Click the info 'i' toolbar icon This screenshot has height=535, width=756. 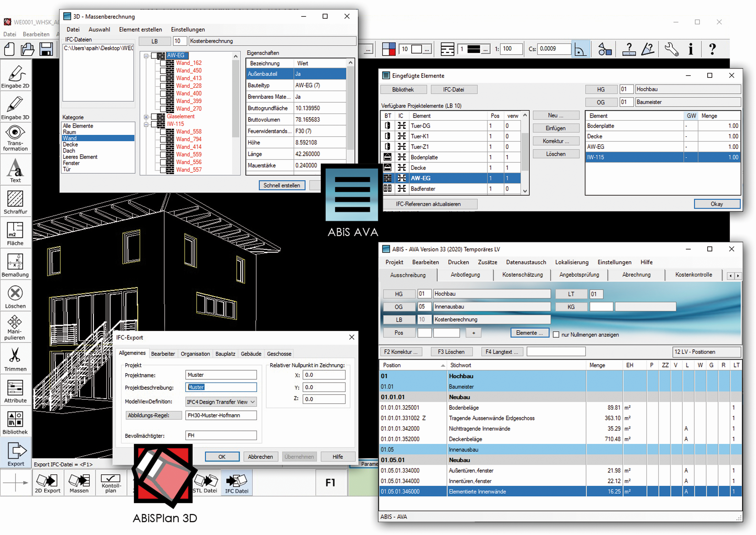[x=691, y=49]
